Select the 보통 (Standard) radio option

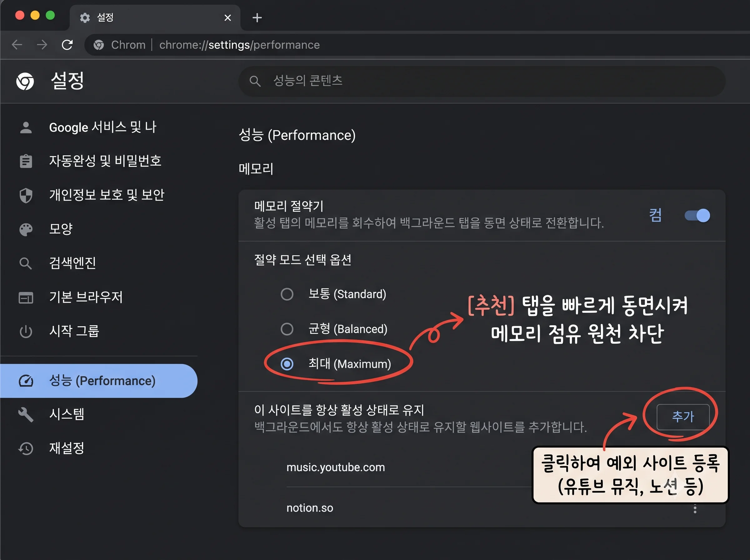pyautogui.click(x=287, y=294)
